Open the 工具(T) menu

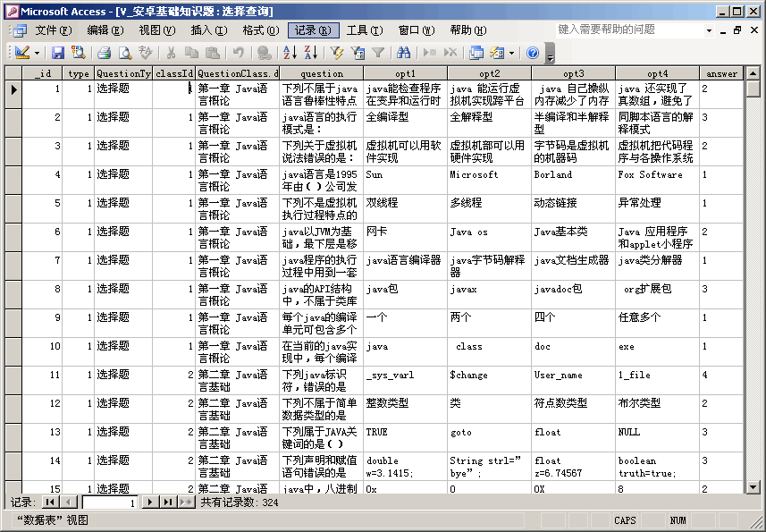point(365,30)
